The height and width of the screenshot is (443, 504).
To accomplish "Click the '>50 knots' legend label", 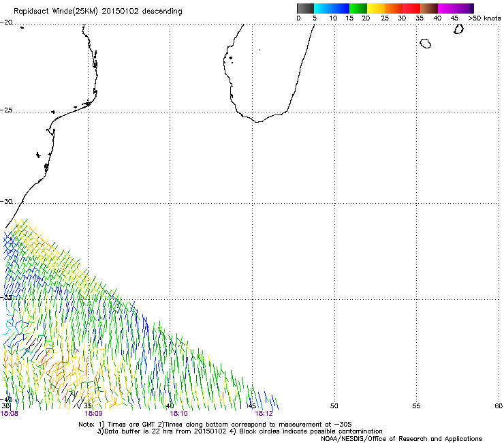I will tap(484, 18).
